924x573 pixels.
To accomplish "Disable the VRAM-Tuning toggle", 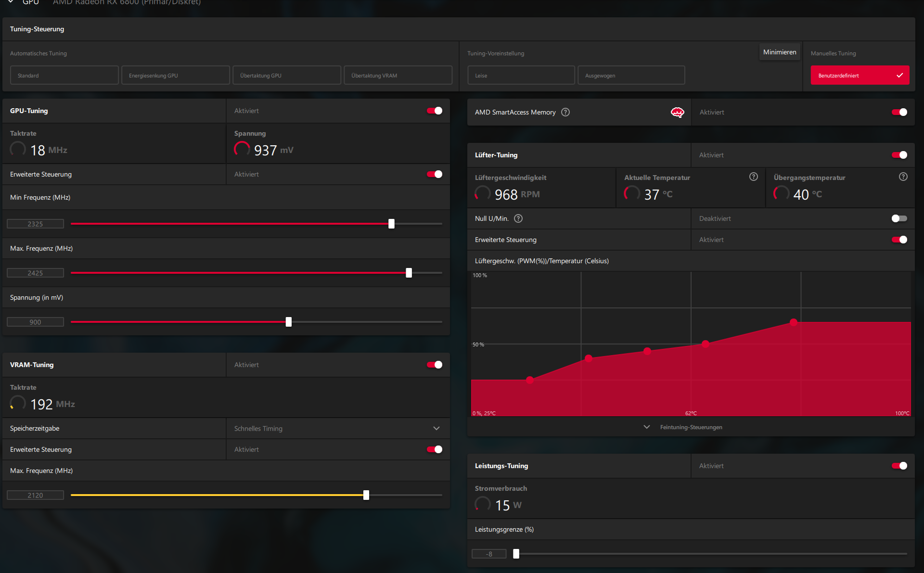I will 435,365.
